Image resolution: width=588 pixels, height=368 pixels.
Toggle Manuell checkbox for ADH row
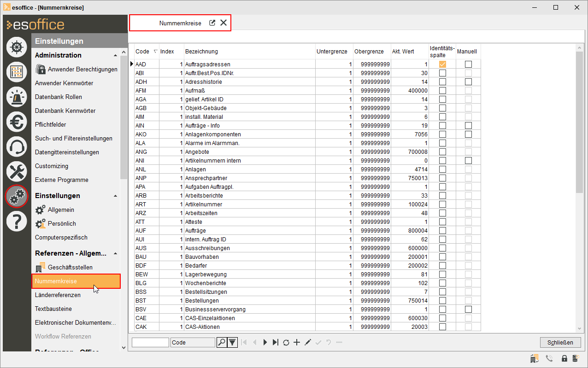[468, 82]
